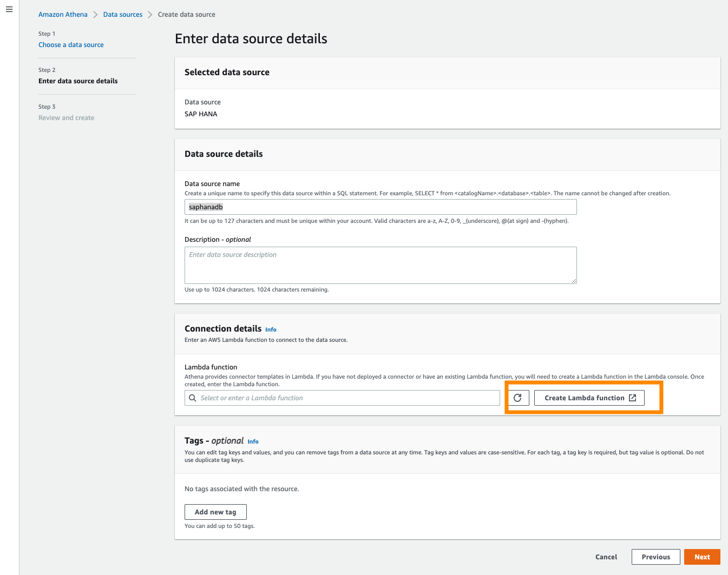Click the magnifier icon in Lambda search

click(x=193, y=398)
